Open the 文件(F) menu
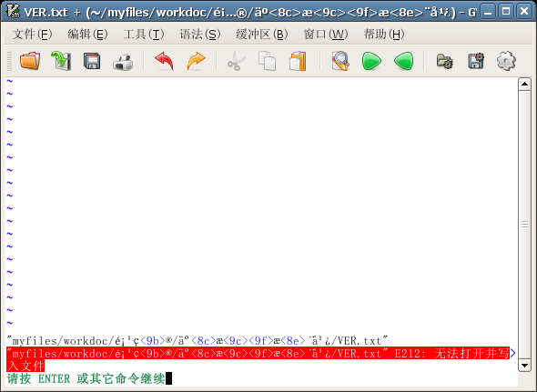 tap(32, 35)
